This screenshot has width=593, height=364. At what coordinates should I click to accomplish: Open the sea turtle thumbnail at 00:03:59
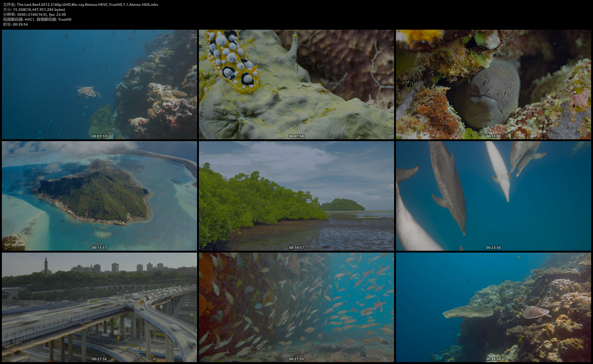tap(99, 84)
